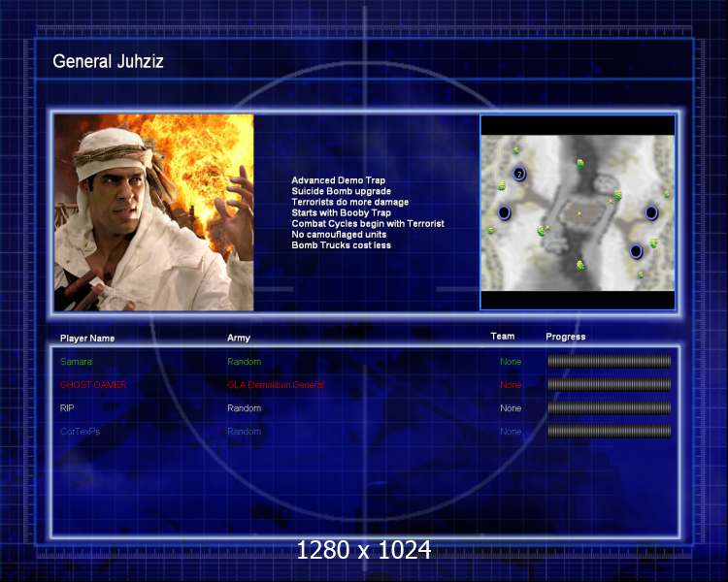The height and width of the screenshot is (582, 728).
Task: Click the "Suicide Bomb upgrade" line
Action: click(342, 191)
